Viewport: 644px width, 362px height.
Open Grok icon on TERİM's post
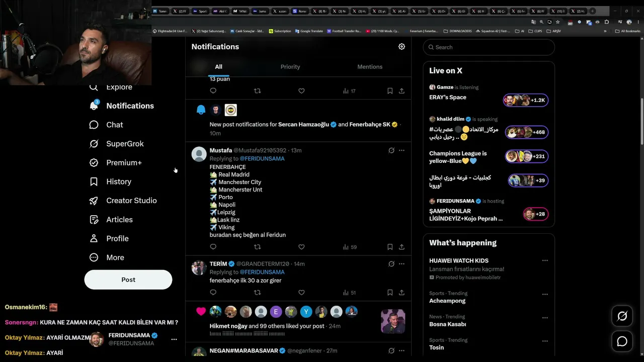pyautogui.click(x=391, y=263)
